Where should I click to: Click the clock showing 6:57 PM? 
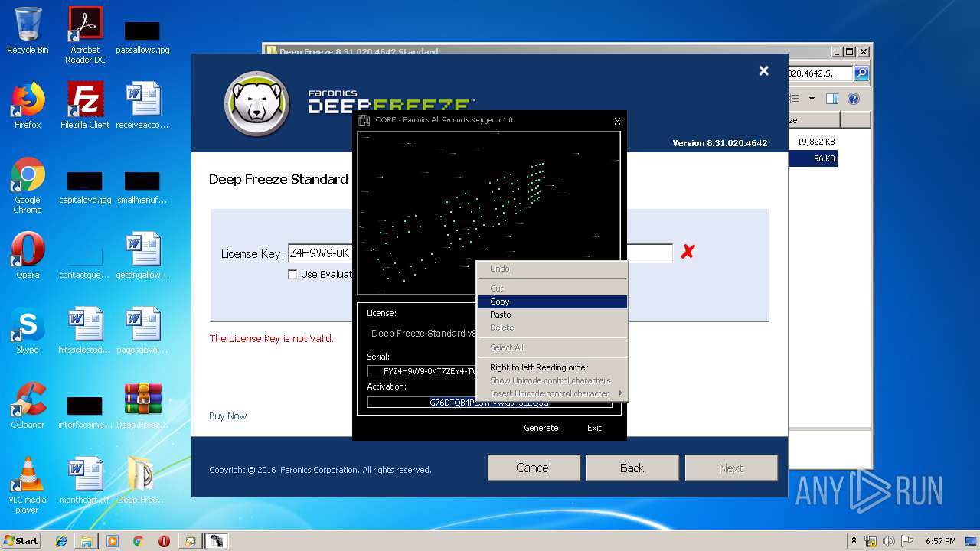pyautogui.click(x=940, y=541)
